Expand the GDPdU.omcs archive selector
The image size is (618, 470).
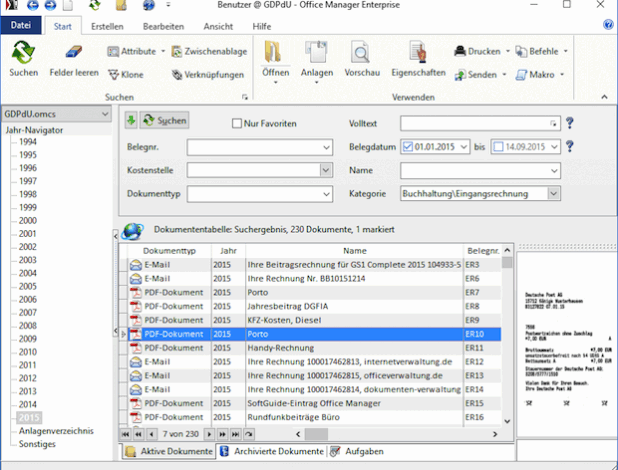point(105,114)
